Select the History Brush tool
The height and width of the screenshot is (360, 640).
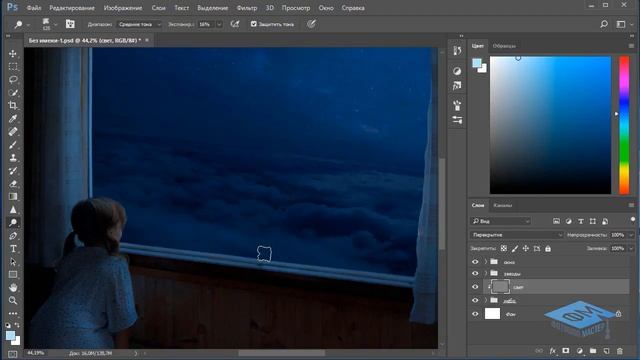(x=13, y=171)
